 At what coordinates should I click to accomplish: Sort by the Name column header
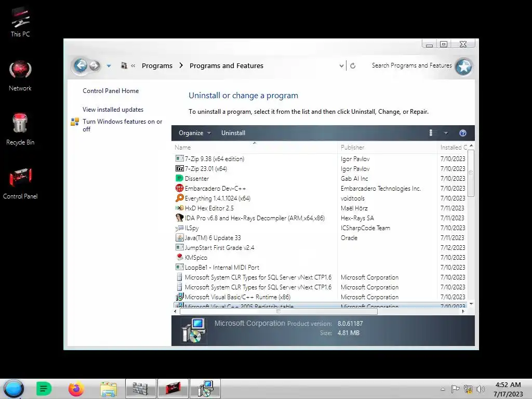pyautogui.click(x=255, y=147)
